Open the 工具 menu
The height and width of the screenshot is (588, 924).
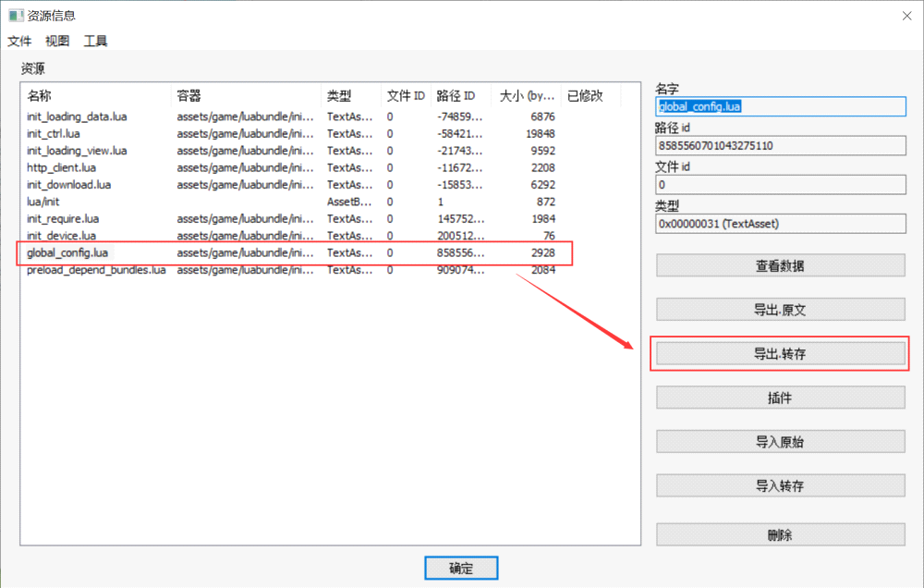coord(95,41)
